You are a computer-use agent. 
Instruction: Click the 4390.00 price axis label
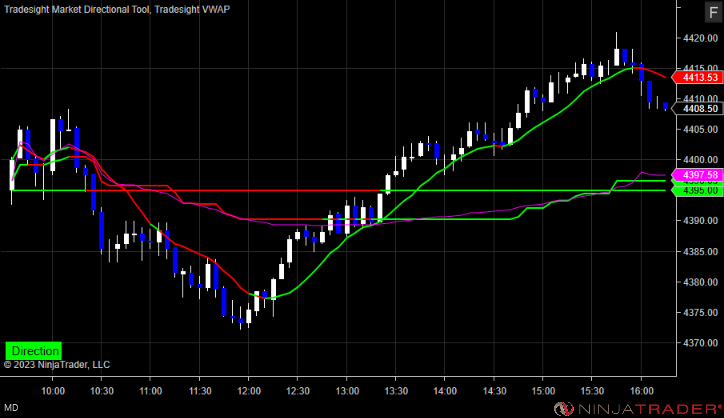click(700, 221)
